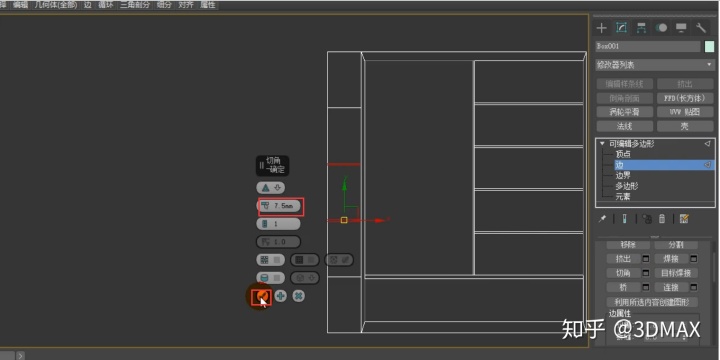Select 顶点 sub-object level

click(x=623, y=154)
